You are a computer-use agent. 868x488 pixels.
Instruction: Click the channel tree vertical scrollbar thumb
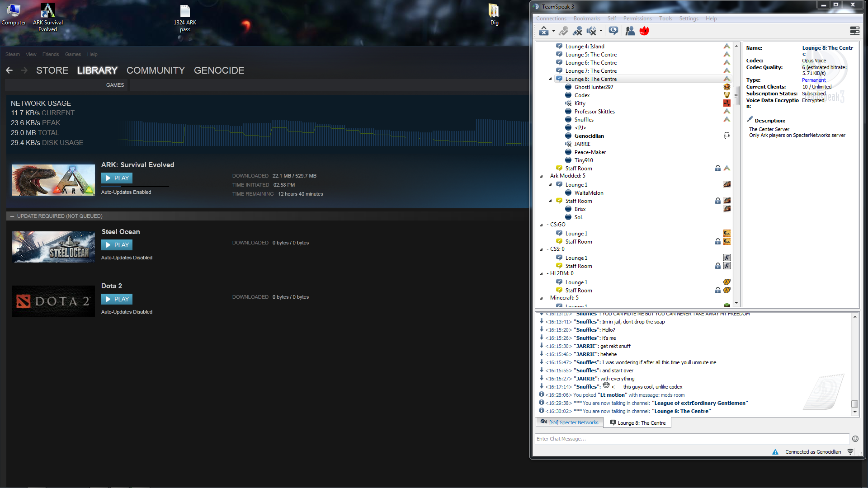(x=736, y=97)
